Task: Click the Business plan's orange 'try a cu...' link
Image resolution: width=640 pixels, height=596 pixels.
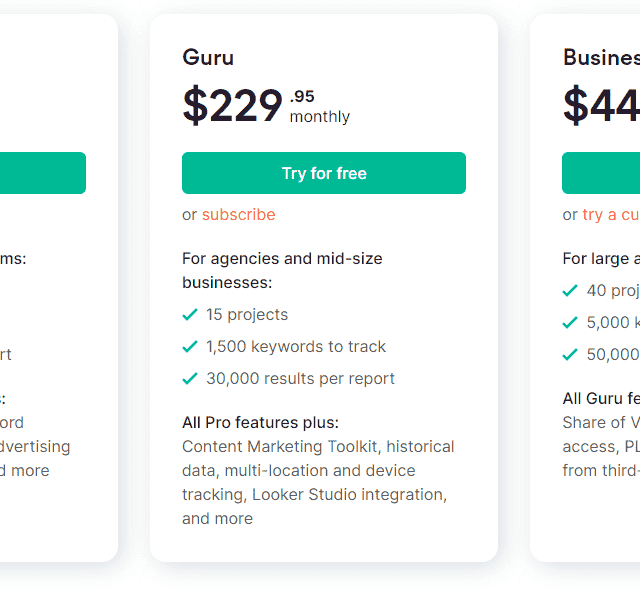Action: coord(610,214)
